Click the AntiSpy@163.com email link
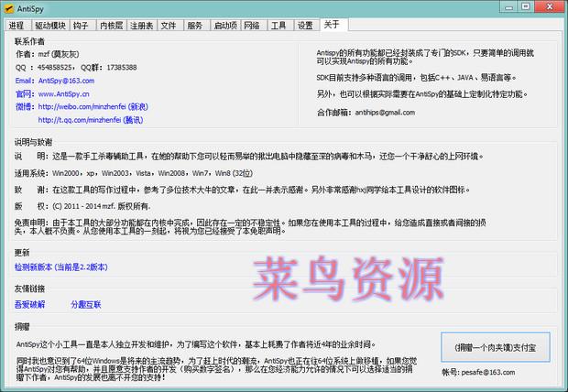This screenshot has height=392, width=568. point(66,81)
